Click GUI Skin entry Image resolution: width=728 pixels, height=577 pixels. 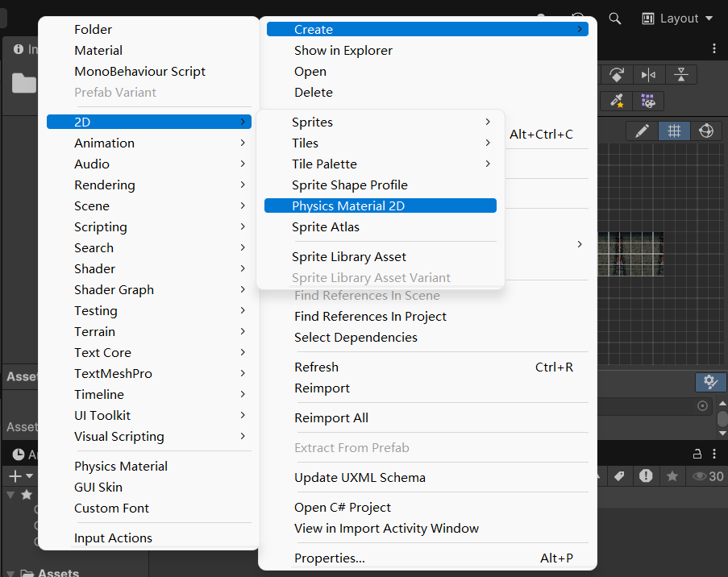[148, 488]
